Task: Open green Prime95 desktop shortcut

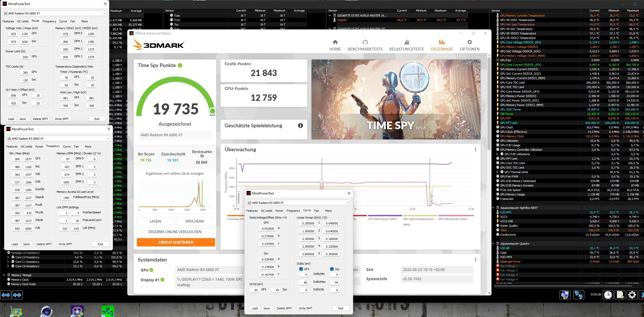Action: tap(108, 311)
